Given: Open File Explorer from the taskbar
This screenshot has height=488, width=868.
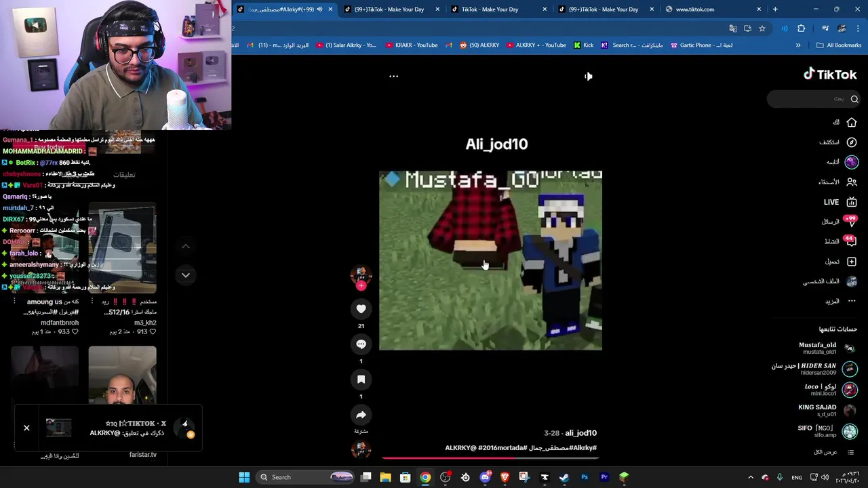Looking at the screenshot, I should pyautogui.click(x=385, y=477).
